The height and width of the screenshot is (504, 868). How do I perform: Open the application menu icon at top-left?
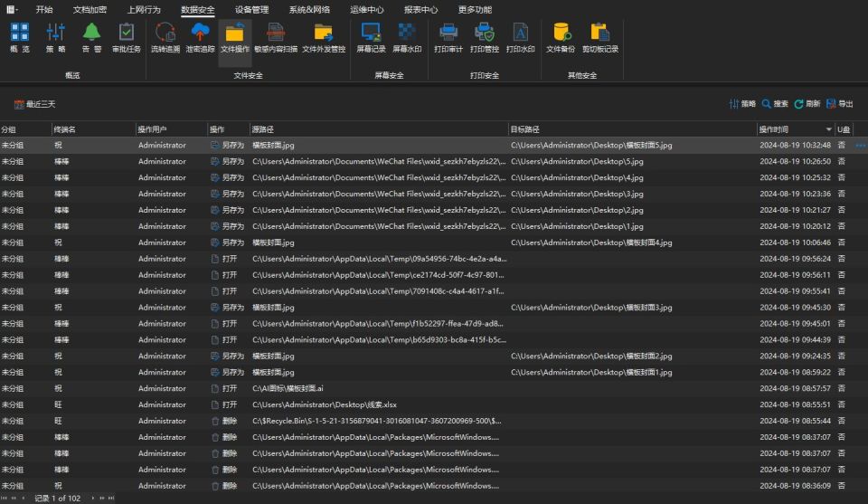point(11,9)
